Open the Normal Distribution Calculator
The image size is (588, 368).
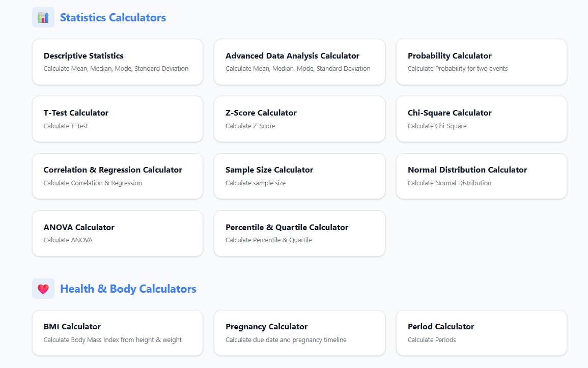481,176
